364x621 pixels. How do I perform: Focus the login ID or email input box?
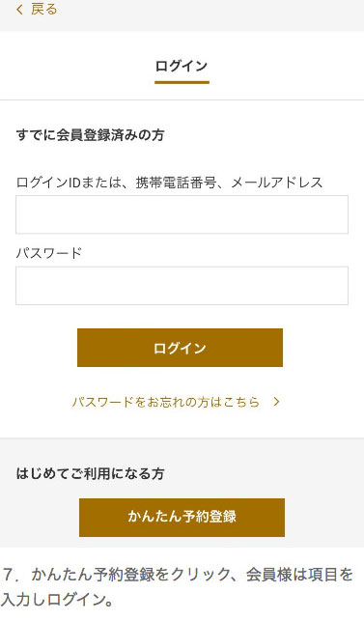[x=182, y=214]
